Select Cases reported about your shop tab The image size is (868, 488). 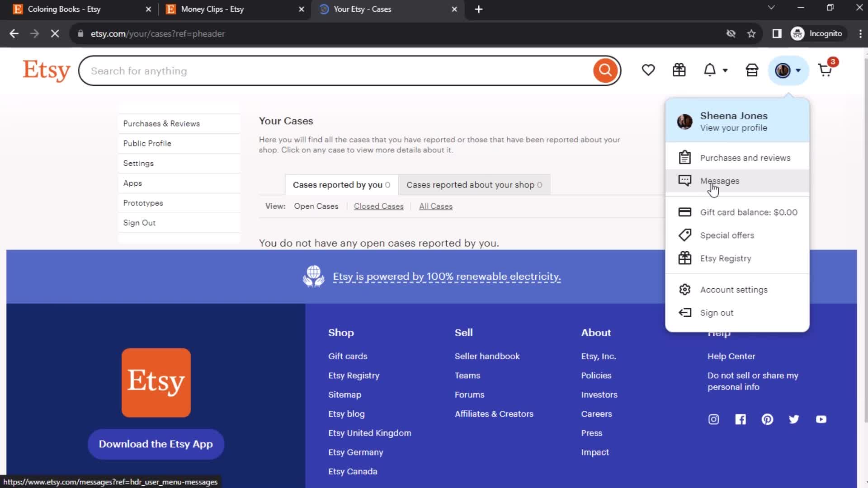pyautogui.click(x=474, y=185)
